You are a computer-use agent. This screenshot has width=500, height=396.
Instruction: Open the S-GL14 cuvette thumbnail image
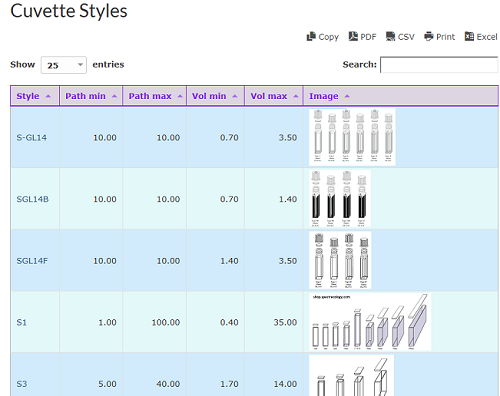[x=352, y=137]
